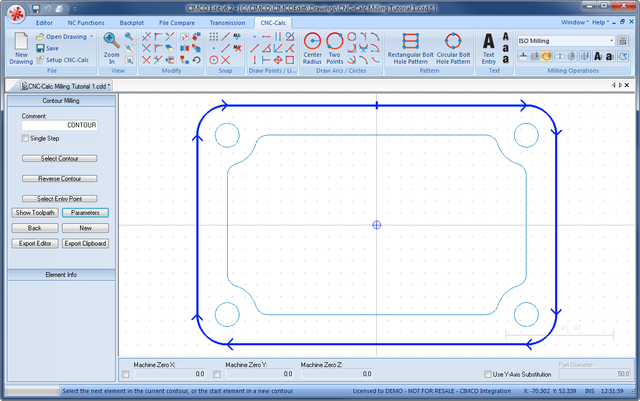
Task: Click the Show Toolpath button
Action: [x=35, y=213]
